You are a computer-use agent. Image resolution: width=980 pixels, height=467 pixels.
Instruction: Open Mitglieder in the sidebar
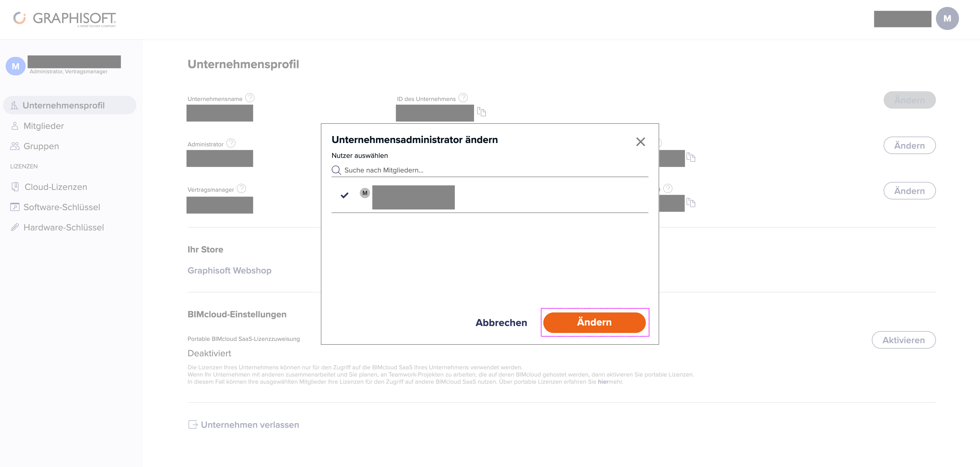coord(43,126)
